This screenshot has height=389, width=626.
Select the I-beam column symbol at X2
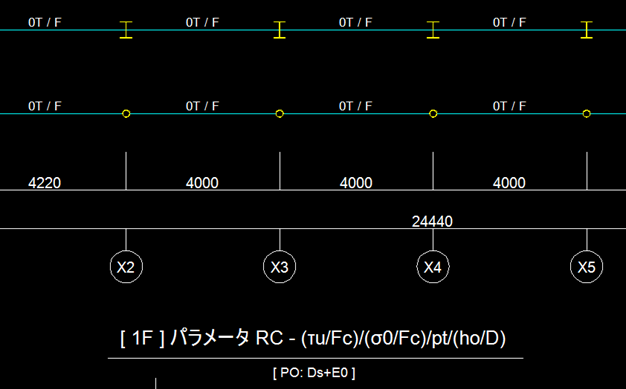pos(126,30)
